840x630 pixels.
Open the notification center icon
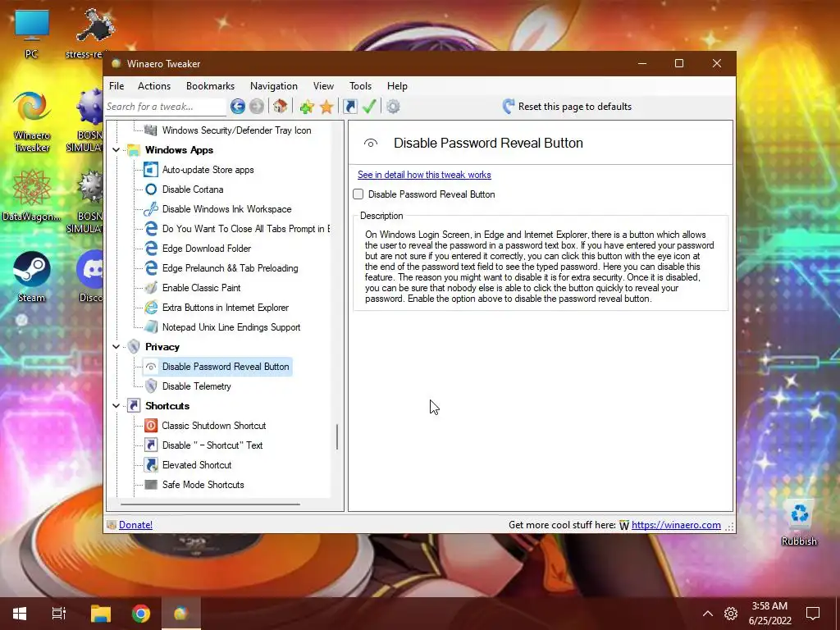point(813,614)
